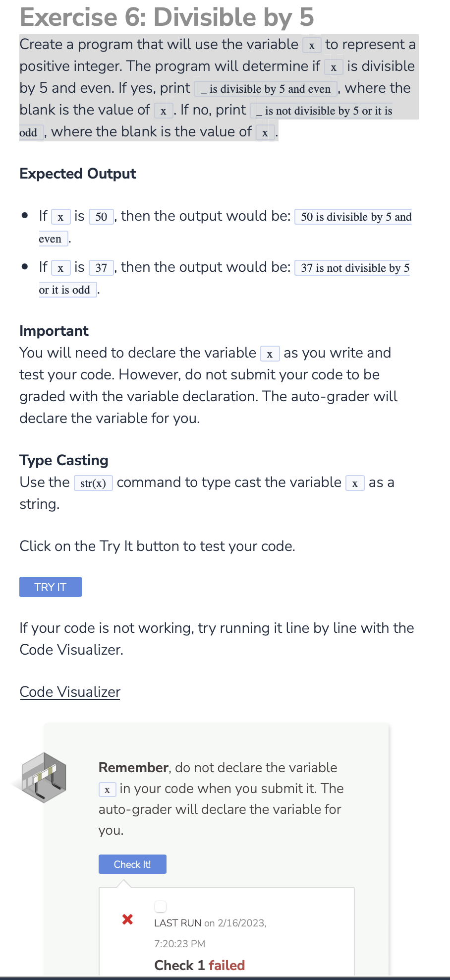
Task: Select the Expected Output section header
Action: (x=77, y=174)
